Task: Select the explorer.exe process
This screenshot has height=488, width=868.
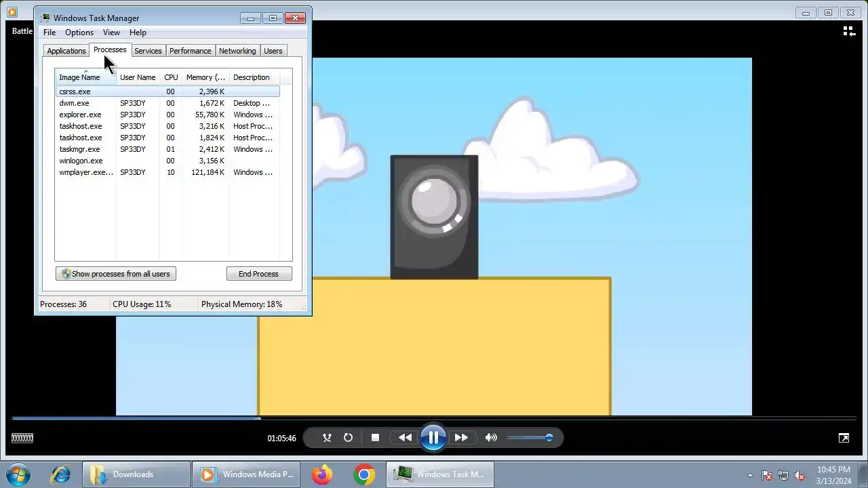Action: tap(167, 115)
